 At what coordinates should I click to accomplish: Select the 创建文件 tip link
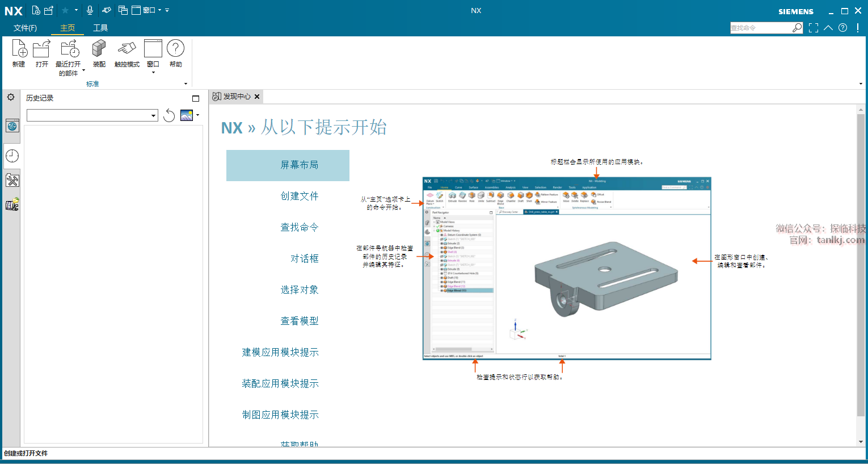coord(299,197)
